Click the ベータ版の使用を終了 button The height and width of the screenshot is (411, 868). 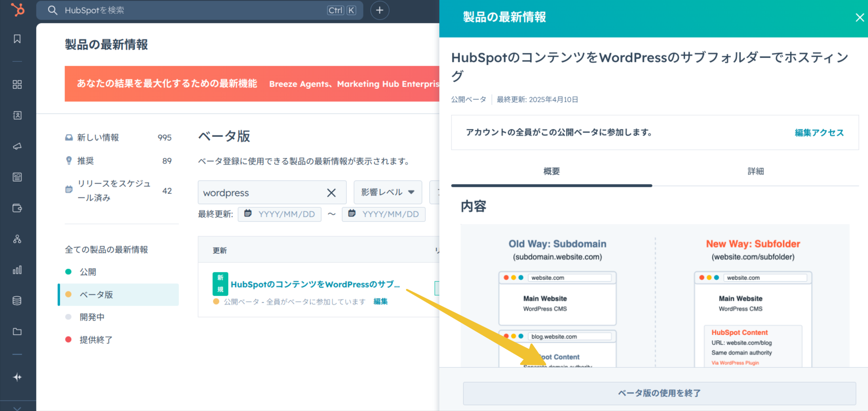point(659,393)
